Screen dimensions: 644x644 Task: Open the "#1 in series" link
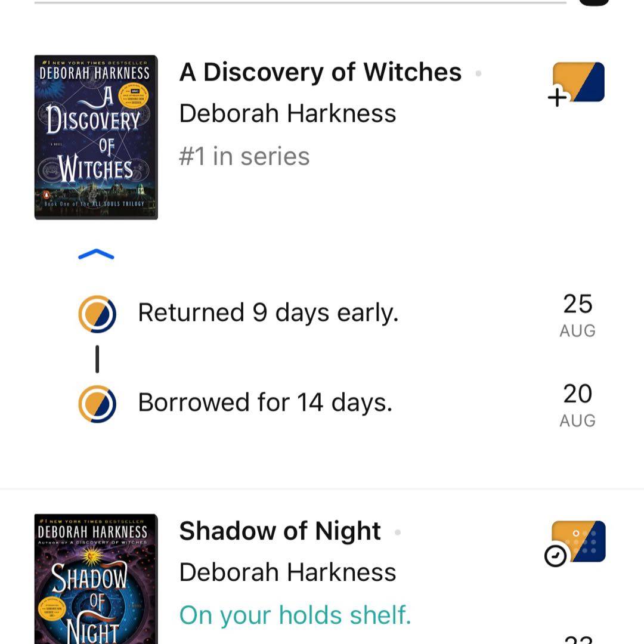pyautogui.click(x=244, y=157)
